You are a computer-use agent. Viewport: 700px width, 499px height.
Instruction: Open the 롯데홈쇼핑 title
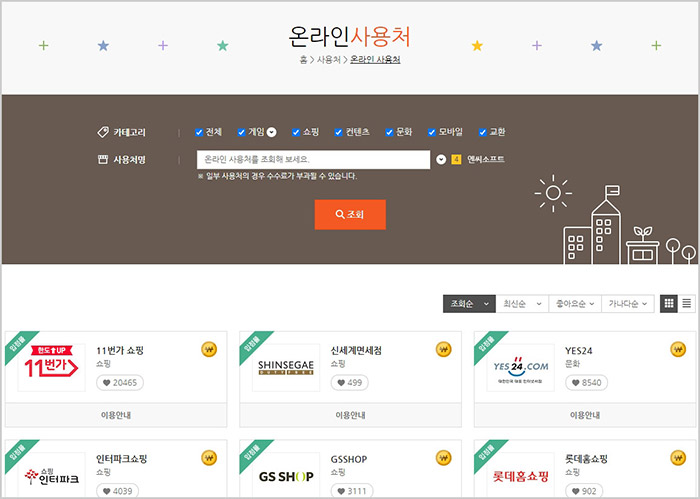click(586, 459)
